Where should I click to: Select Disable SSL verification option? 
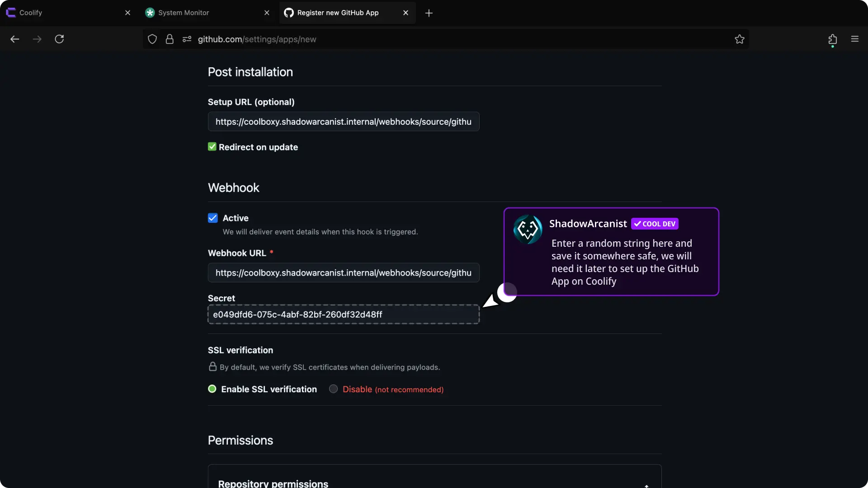[334, 389]
